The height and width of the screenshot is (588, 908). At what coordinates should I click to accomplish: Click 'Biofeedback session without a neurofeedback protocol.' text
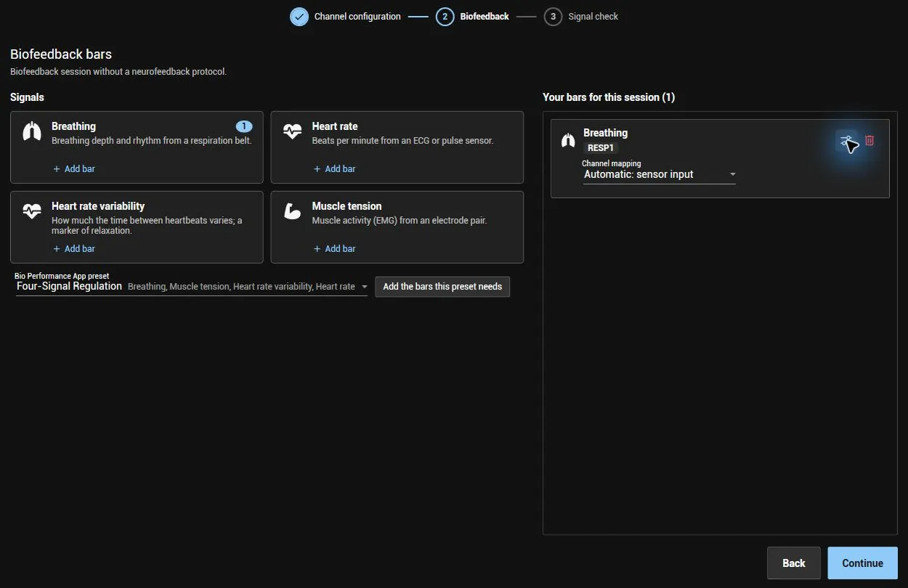pyautogui.click(x=118, y=72)
